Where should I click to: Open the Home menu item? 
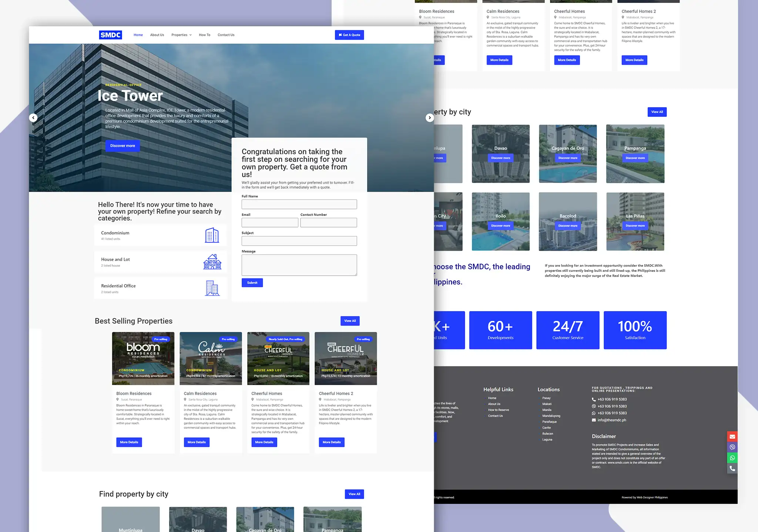(x=138, y=35)
